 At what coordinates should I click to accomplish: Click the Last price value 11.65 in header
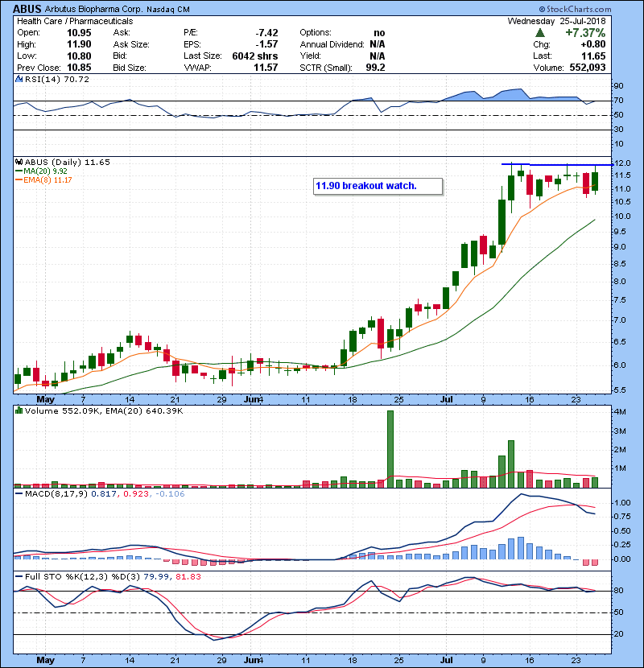point(593,56)
